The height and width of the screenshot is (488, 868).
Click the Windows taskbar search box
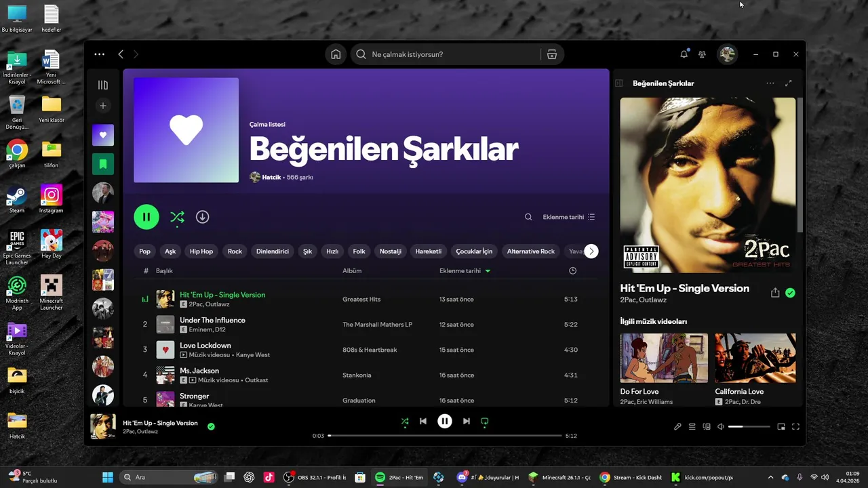coord(168,477)
